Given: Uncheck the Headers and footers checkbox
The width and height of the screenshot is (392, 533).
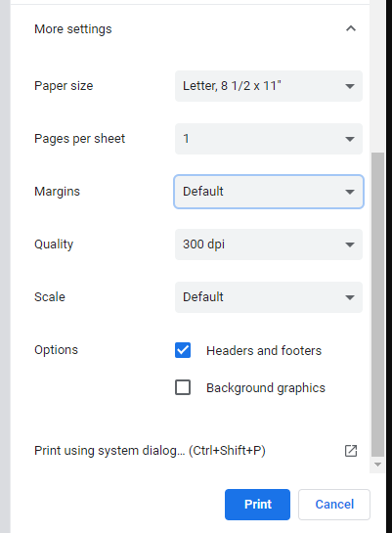Looking at the screenshot, I should coord(183,350).
